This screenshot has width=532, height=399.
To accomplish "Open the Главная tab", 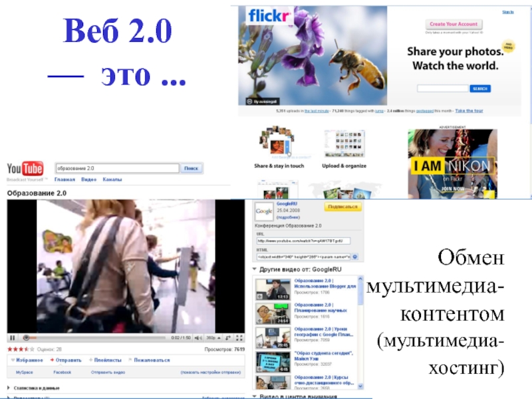I will tap(65, 180).
